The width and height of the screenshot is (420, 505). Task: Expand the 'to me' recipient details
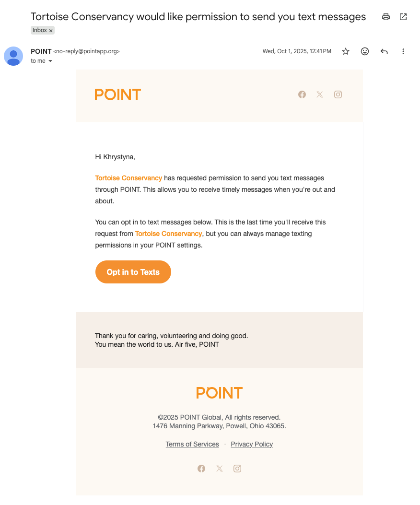50,61
